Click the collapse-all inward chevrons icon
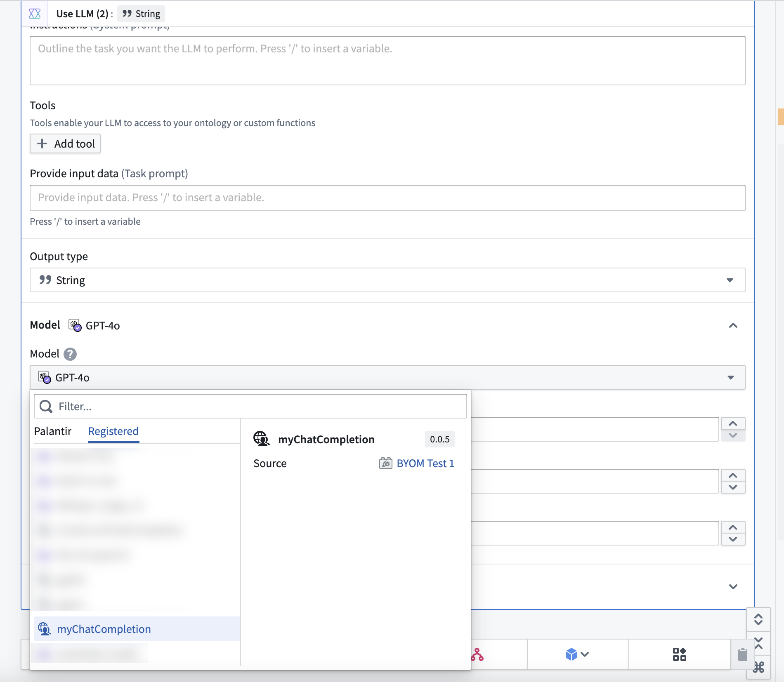Screen dimensions: 784x682 [758, 643]
